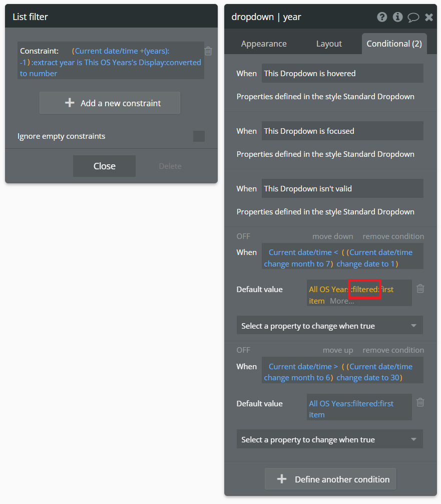The width and height of the screenshot is (441, 504).
Task: Delete the constraint using its trash icon
Action: (208, 51)
